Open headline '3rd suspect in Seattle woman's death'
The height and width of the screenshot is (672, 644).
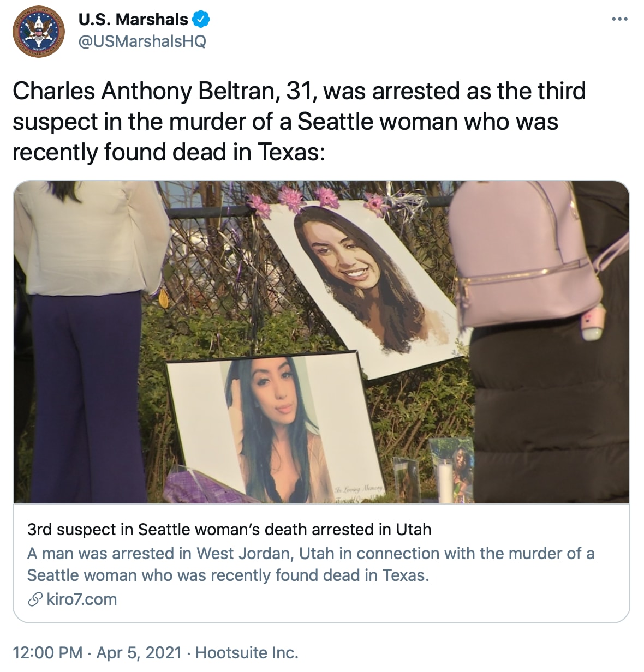229,530
